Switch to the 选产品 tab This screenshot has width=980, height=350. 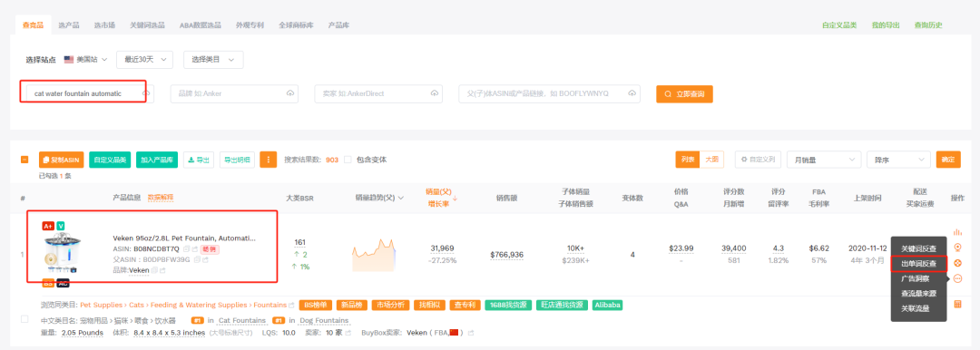(x=69, y=25)
